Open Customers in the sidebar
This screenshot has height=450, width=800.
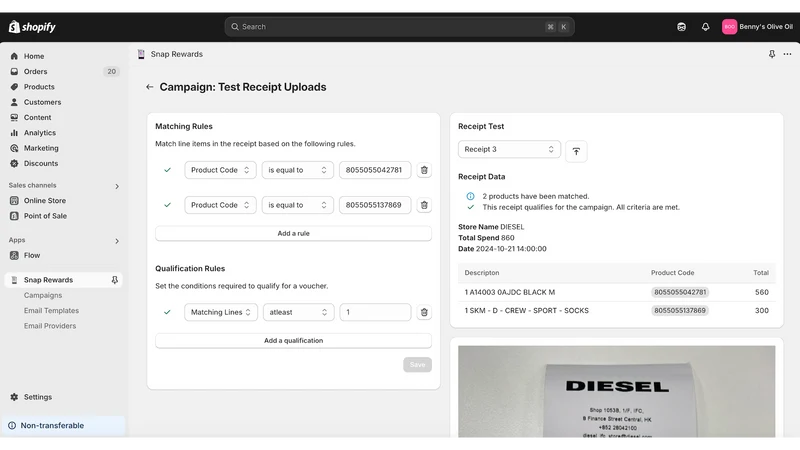point(42,102)
